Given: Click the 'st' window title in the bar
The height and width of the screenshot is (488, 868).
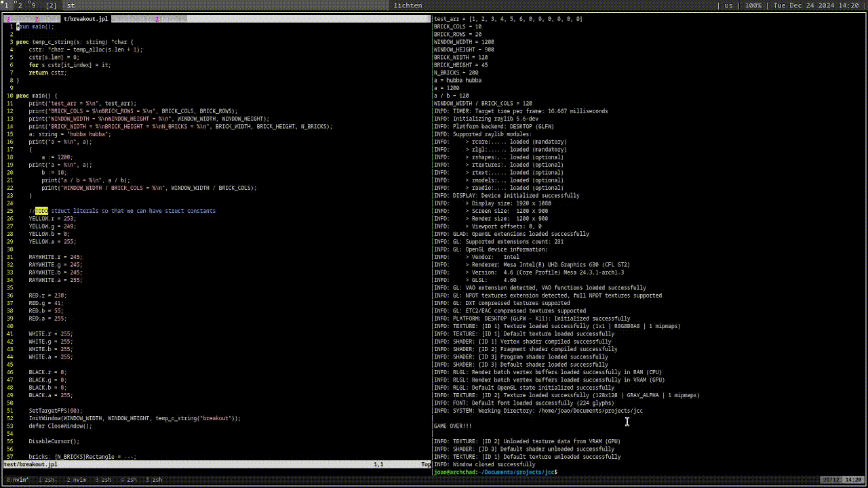Looking at the screenshot, I should point(71,5).
